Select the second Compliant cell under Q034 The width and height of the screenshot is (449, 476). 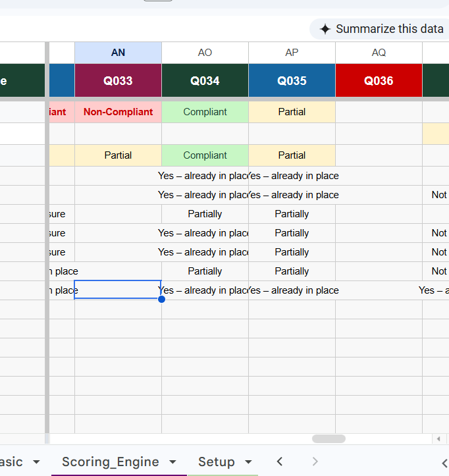pyautogui.click(x=205, y=155)
